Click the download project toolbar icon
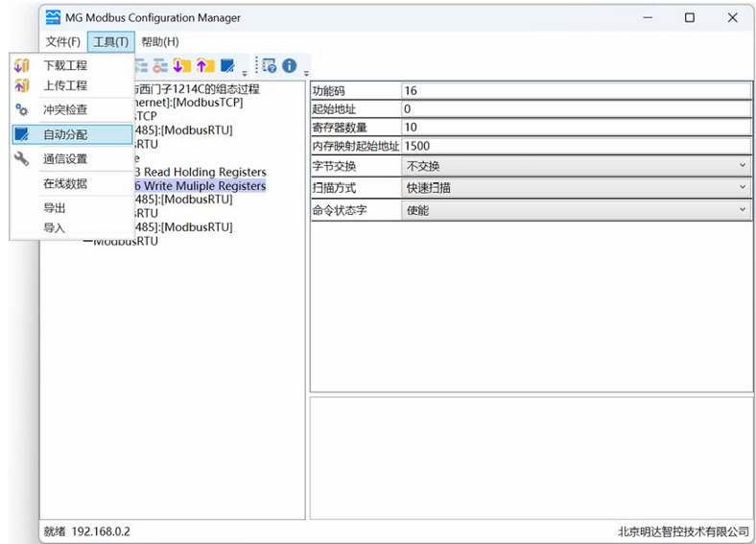756x544 pixels. (x=182, y=66)
